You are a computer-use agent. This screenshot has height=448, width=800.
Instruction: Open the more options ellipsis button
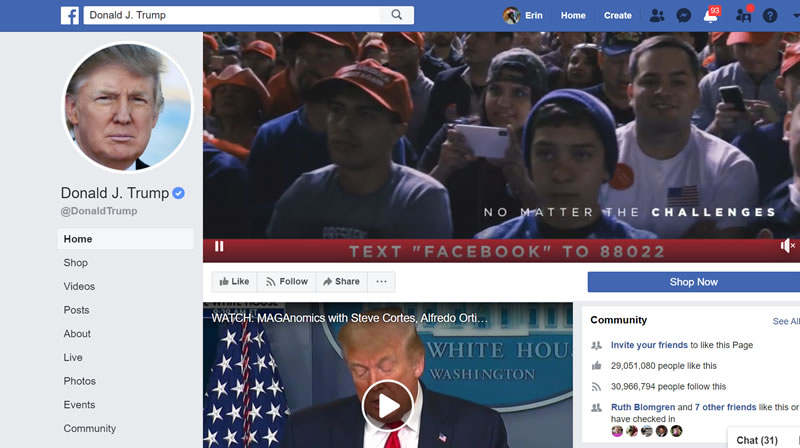click(x=381, y=281)
